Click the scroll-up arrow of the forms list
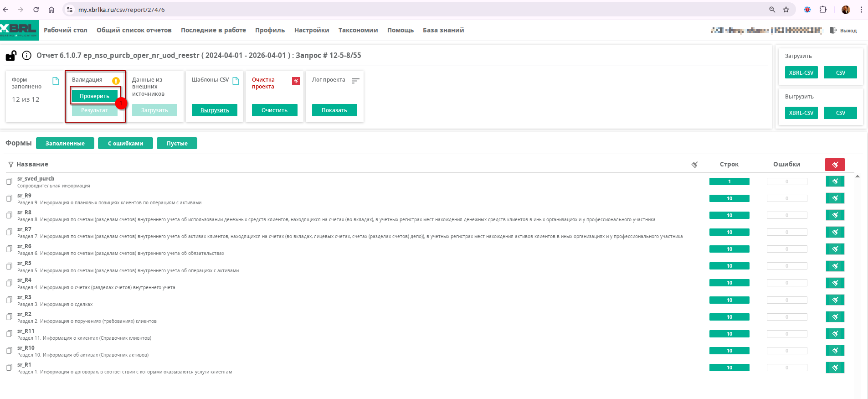The image size is (868, 399). click(x=858, y=176)
